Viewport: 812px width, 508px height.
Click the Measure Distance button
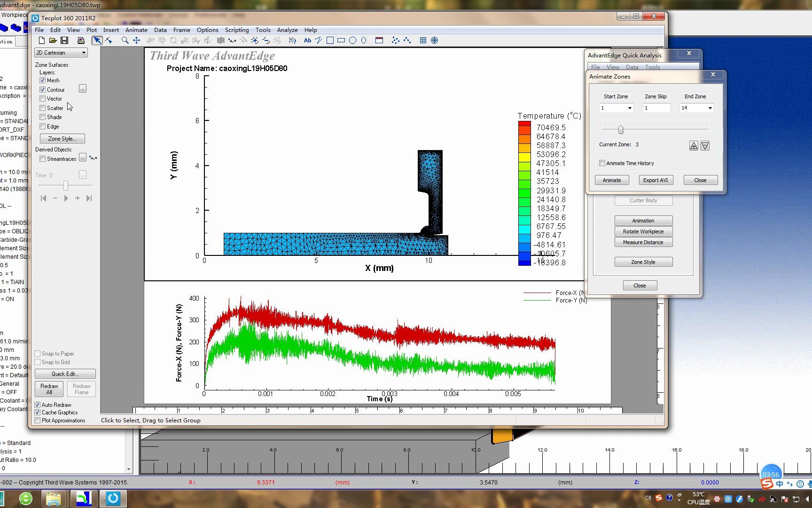coord(643,242)
